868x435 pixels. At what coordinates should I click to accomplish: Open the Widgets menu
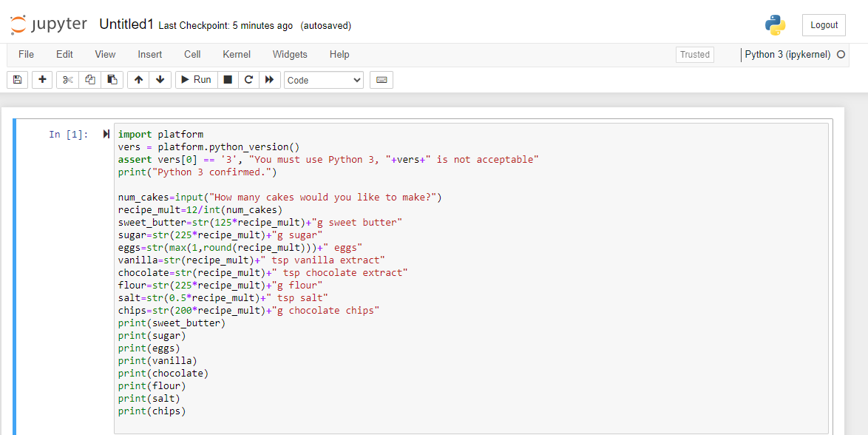[290, 55]
